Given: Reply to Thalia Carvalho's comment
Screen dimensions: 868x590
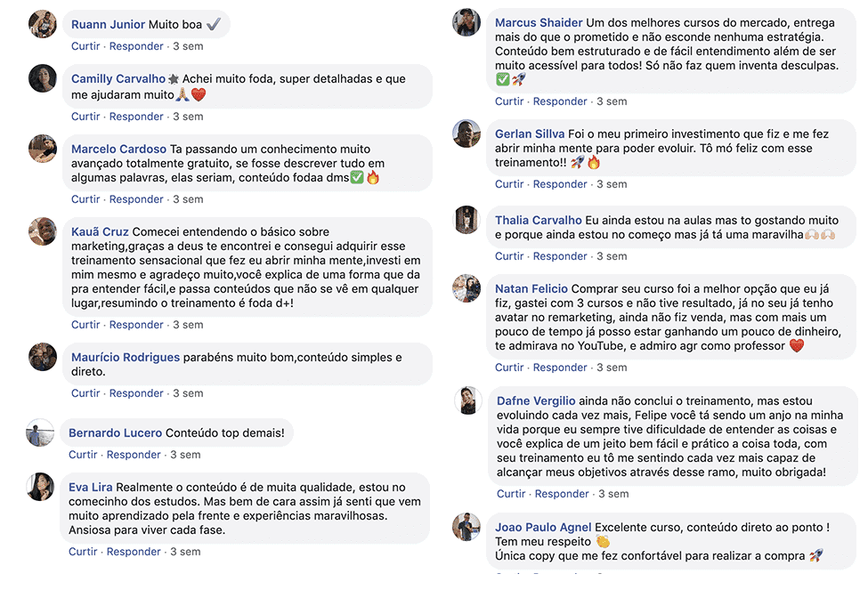Looking at the screenshot, I should click(560, 256).
